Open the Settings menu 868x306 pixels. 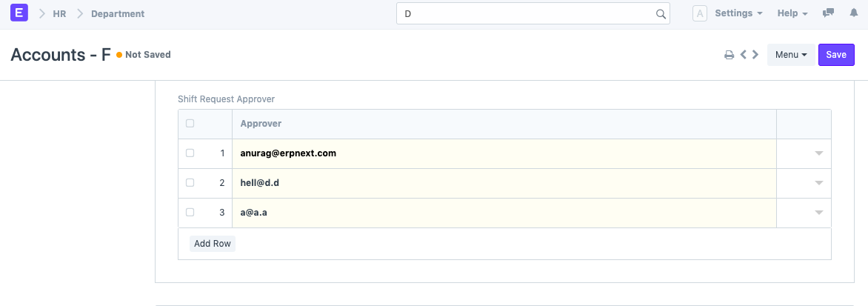tap(738, 13)
